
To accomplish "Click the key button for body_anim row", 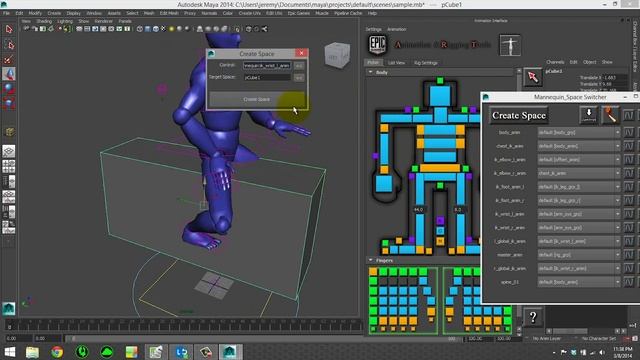I will coord(629,132).
